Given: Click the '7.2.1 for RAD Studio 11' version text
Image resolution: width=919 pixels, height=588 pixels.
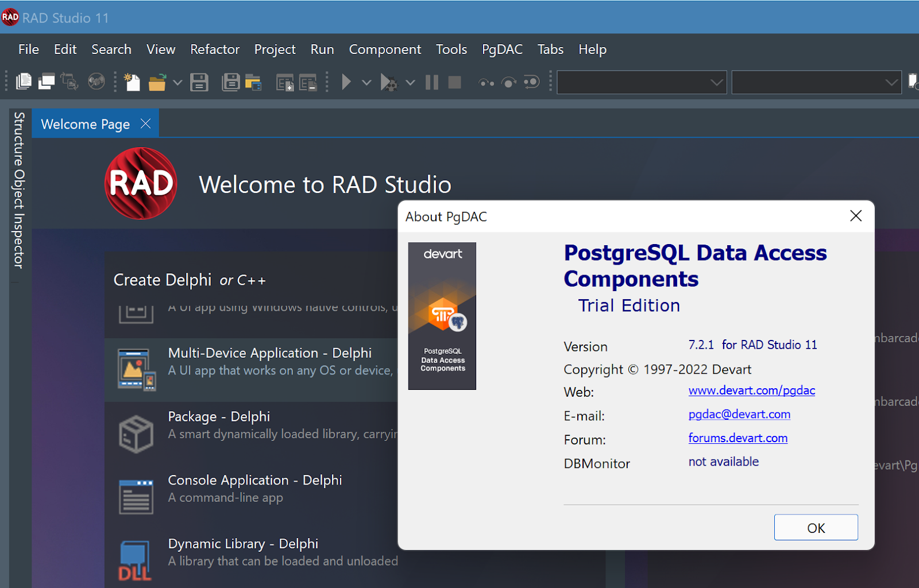Looking at the screenshot, I should click(752, 345).
